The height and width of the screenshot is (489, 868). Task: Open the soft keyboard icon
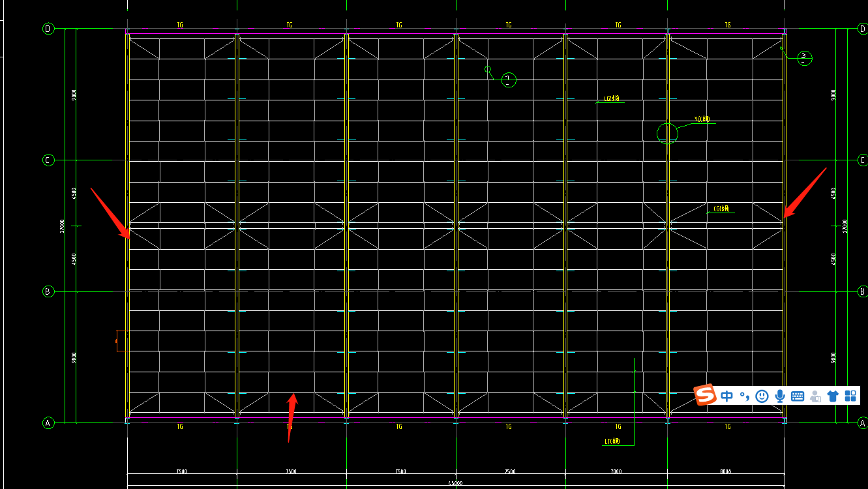797,396
